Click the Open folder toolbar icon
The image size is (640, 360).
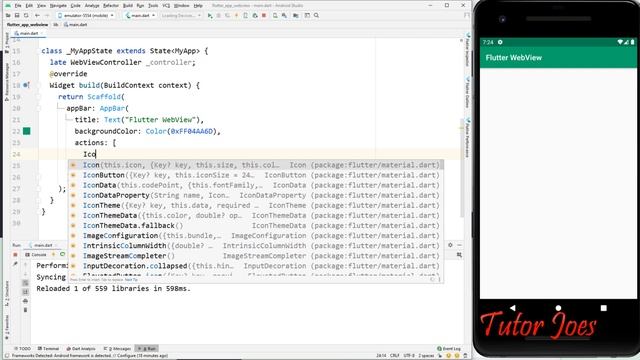8,16
